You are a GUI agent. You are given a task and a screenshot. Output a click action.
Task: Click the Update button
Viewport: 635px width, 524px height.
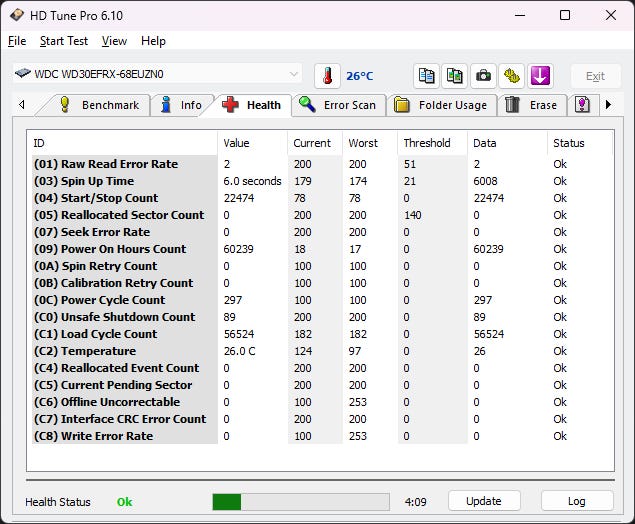(x=484, y=501)
